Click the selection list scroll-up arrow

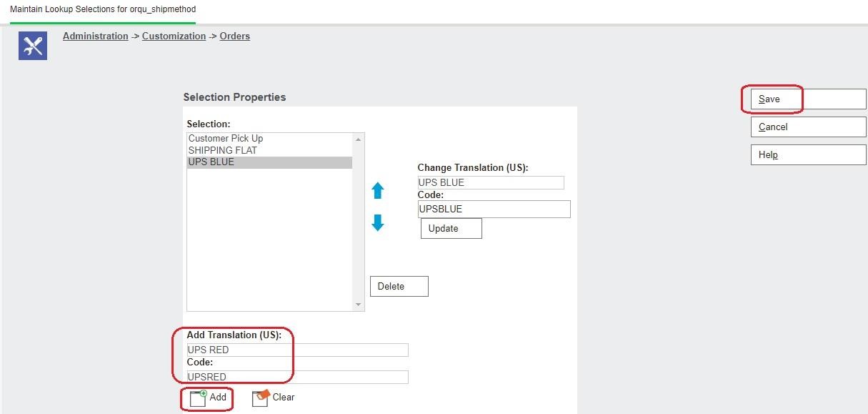tap(359, 139)
